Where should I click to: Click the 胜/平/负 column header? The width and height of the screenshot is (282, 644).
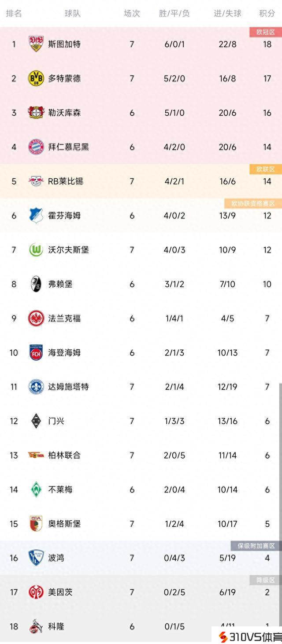coord(174,13)
